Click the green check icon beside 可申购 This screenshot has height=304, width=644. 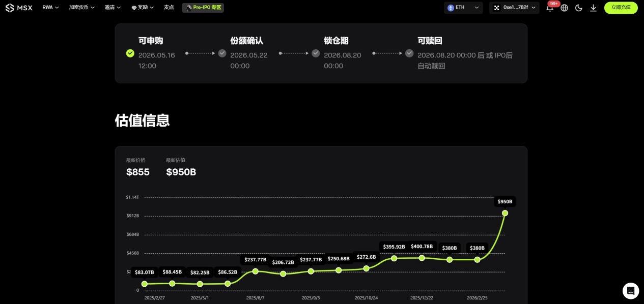tap(130, 53)
